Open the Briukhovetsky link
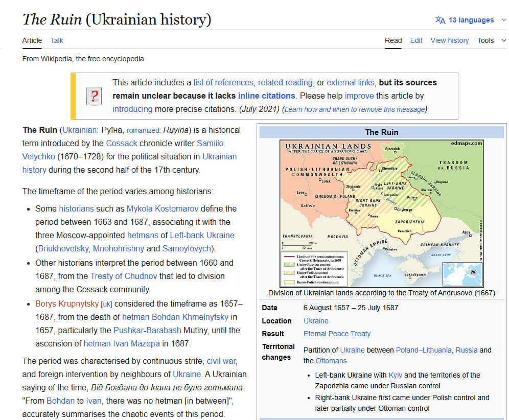The width and height of the screenshot is (509, 420). pyautogui.click(x=63, y=249)
